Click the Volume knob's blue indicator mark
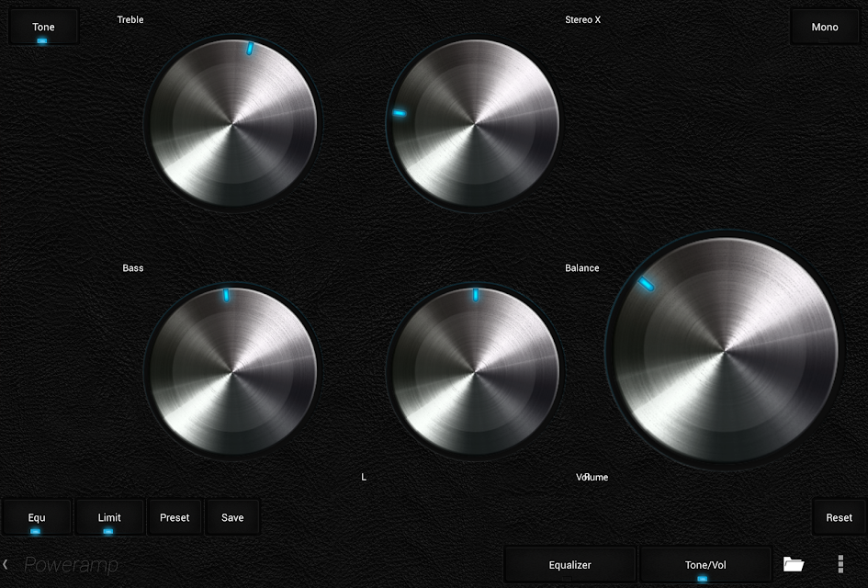This screenshot has width=868, height=588. click(646, 284)
